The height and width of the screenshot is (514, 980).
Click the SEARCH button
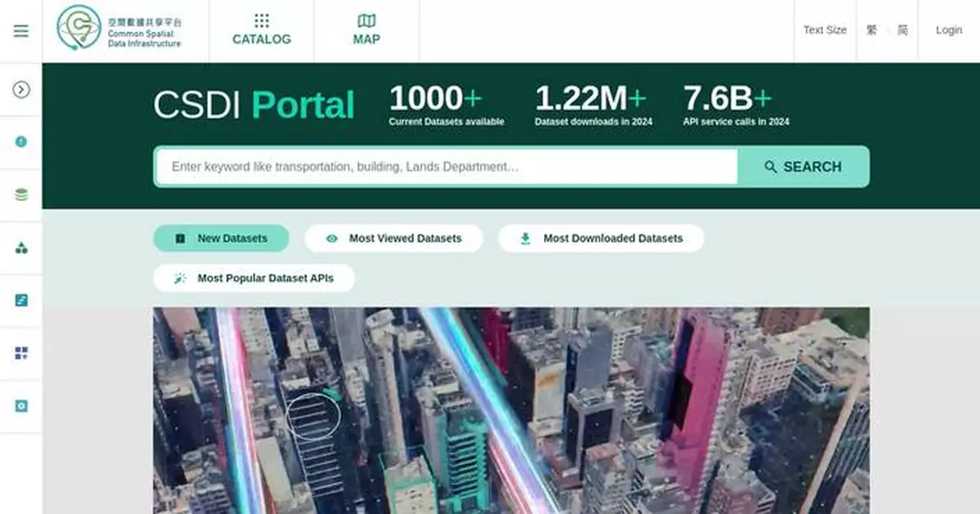(x=804, y=167)
